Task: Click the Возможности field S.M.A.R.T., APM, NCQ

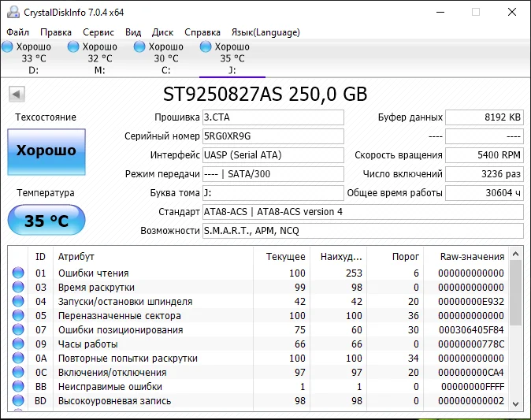Action: click(x=363, y=231)
